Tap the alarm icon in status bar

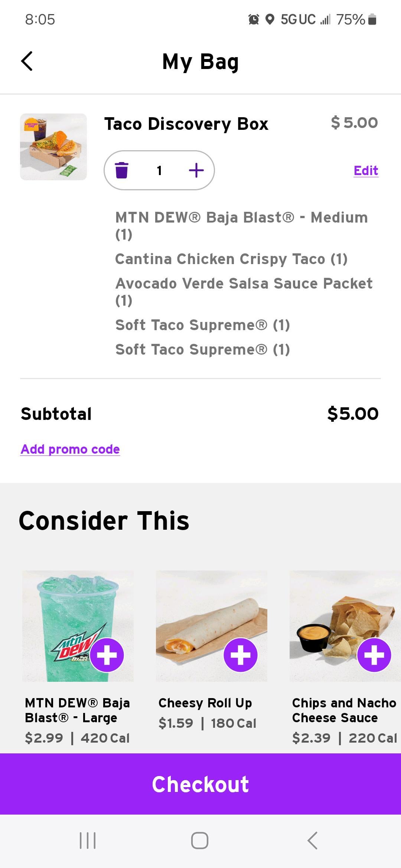tap(254, 19)
